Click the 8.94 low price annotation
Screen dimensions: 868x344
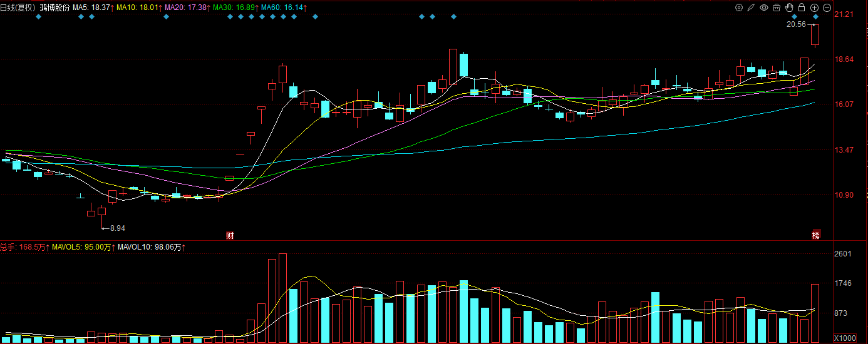[x=117, y=228]
